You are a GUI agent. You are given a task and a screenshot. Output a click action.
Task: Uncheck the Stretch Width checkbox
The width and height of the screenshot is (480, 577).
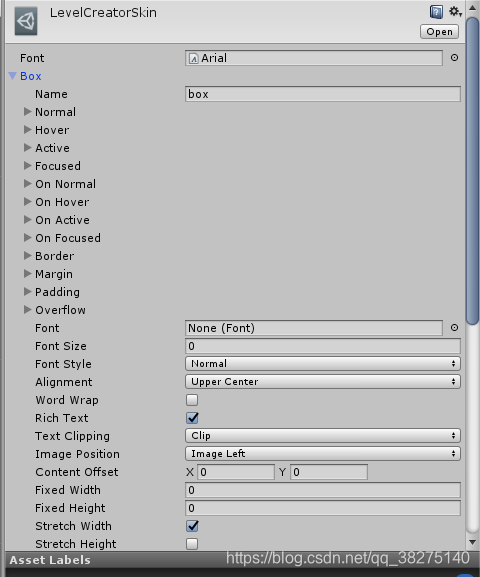[192, 526]
